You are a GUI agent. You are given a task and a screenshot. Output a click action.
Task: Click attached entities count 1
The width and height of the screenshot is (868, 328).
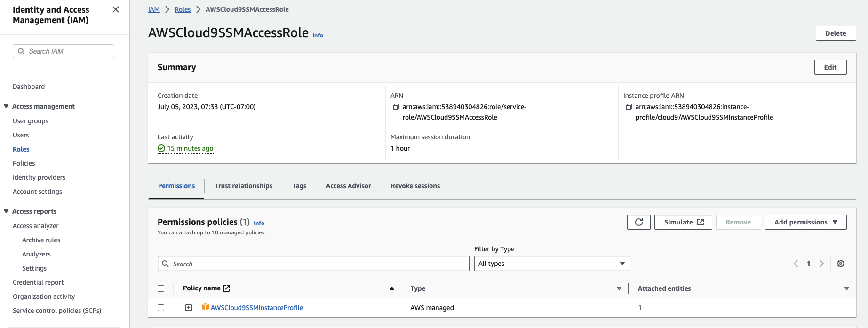[640, 308]
